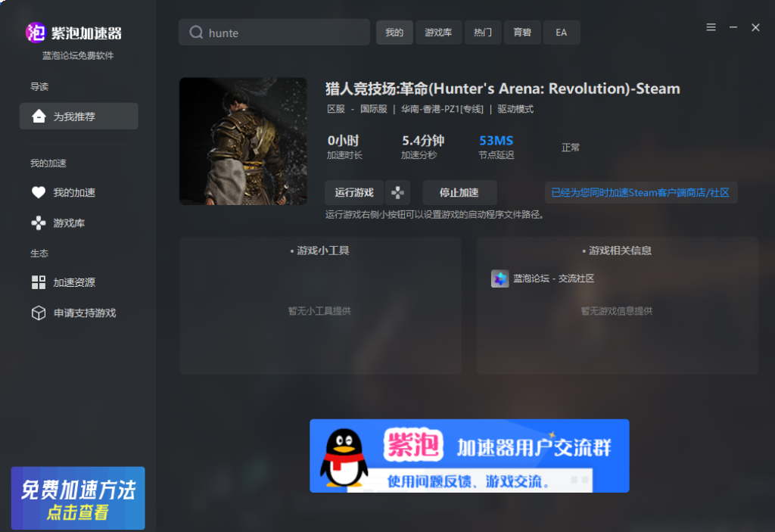Switch to the 我的 tab
The height and width of the screenshot is (532, 775).
tap(394, 33)
